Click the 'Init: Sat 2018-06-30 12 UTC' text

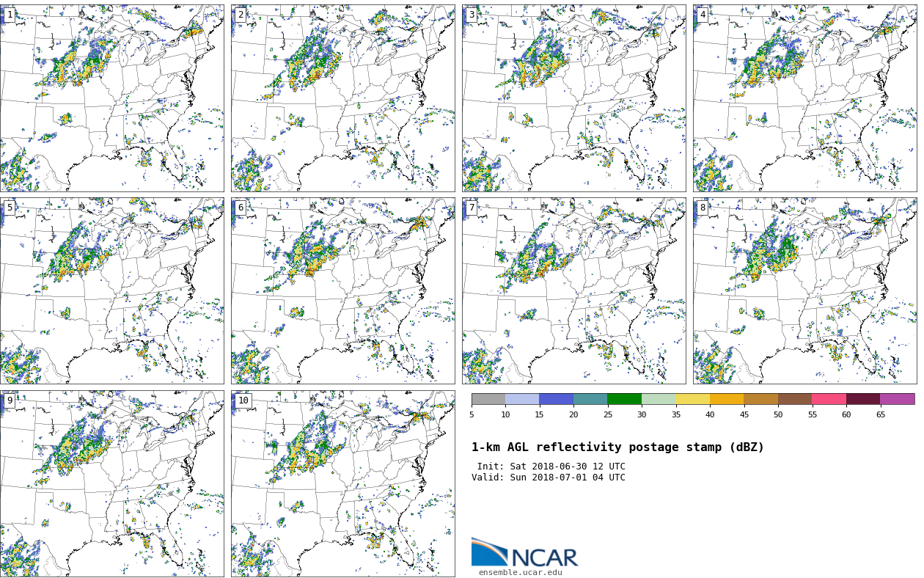pos(551,467)
